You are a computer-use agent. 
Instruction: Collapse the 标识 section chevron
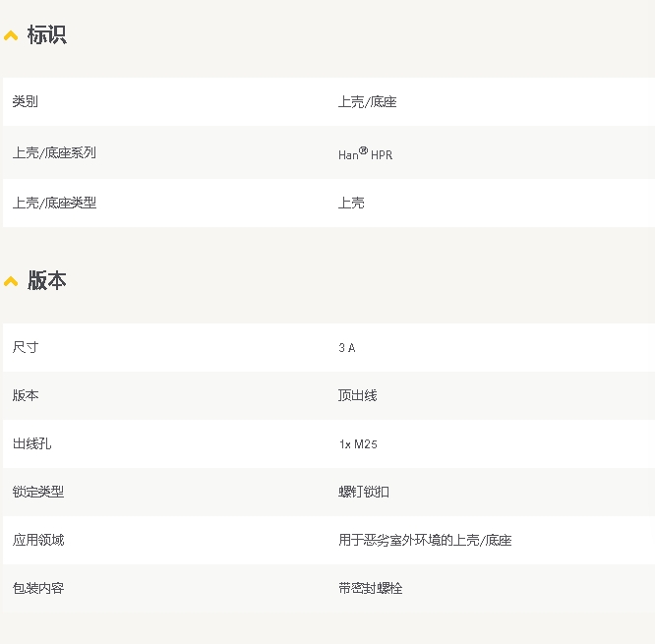pos(11,36)
